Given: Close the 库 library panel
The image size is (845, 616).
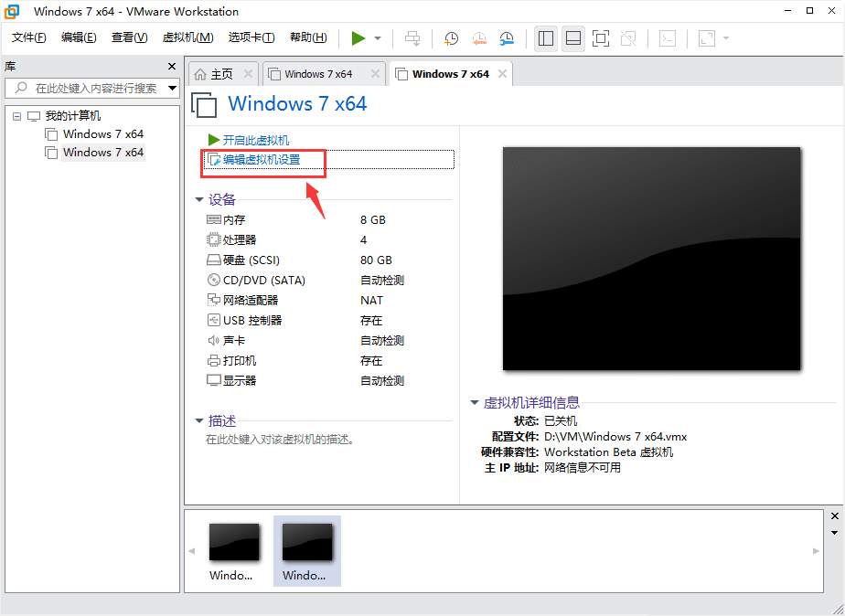Looking at the screenshot, I should 172,66.
